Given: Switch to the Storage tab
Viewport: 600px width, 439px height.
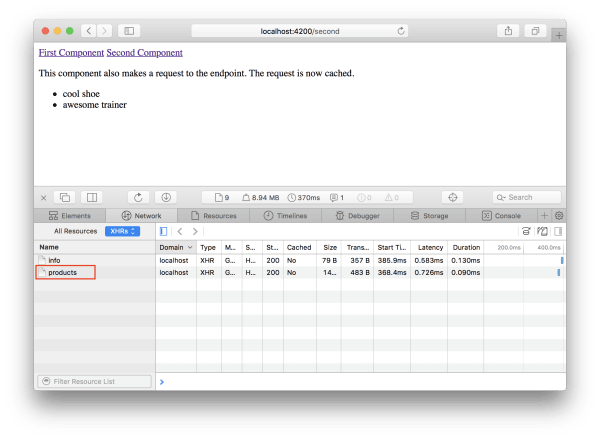Looking at the screenshot, I should point(429,216).
